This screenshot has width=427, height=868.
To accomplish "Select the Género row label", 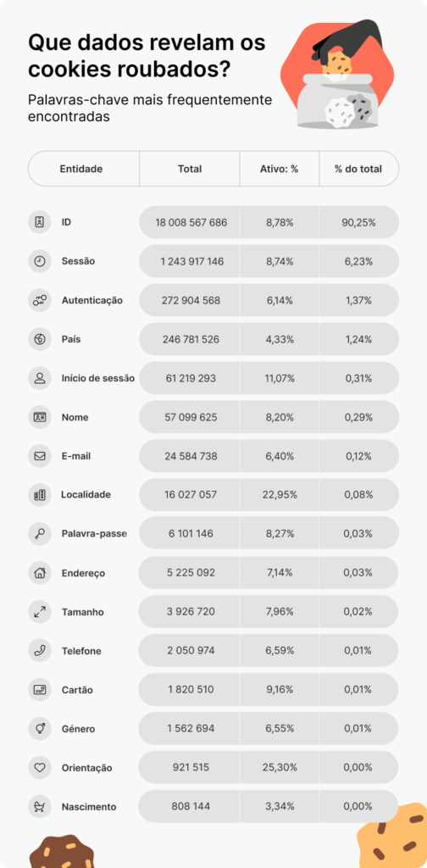I will click(77, 729).
